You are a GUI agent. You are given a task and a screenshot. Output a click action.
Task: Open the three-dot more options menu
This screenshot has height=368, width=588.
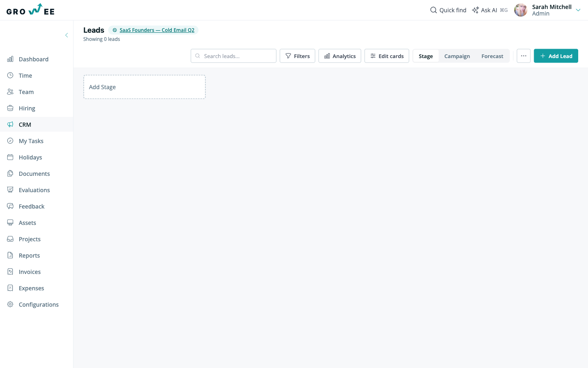[523, 56]
